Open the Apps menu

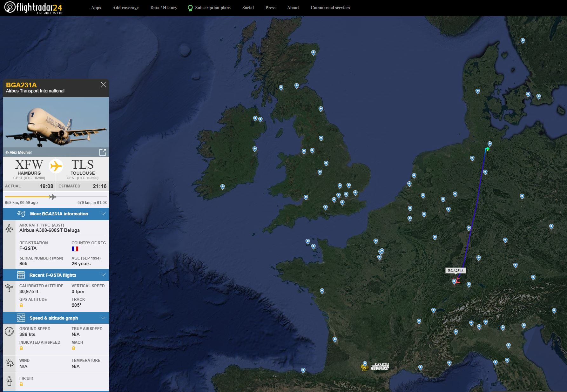point(96,8)
